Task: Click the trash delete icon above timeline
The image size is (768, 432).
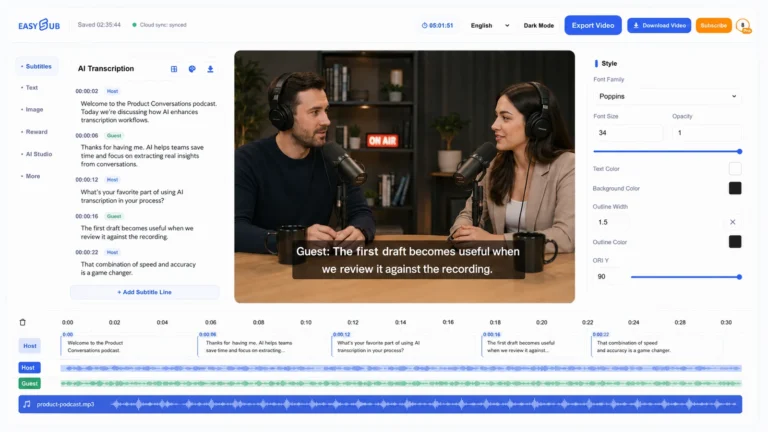Action: coord(23,322)
